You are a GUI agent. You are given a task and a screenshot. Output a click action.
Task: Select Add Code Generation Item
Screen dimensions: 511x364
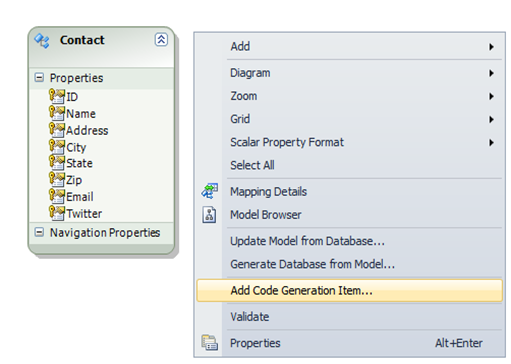click(349, 291)
